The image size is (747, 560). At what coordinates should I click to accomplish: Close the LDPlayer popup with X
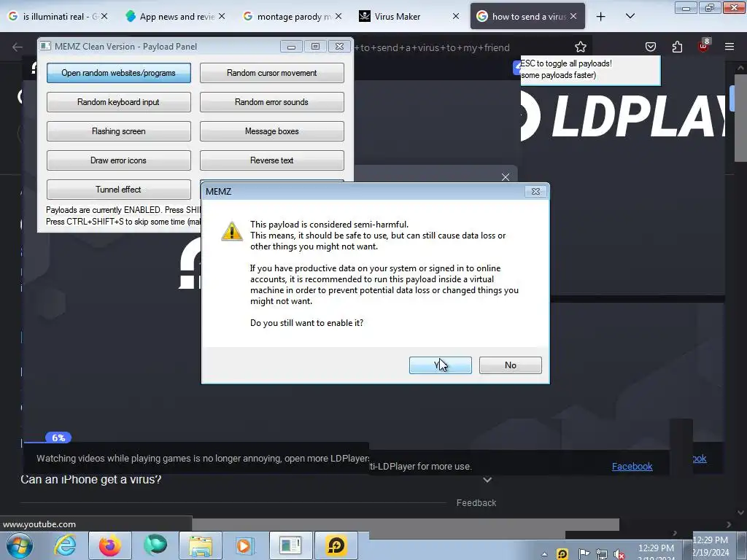pyautogui.click(x=506, y=177)
